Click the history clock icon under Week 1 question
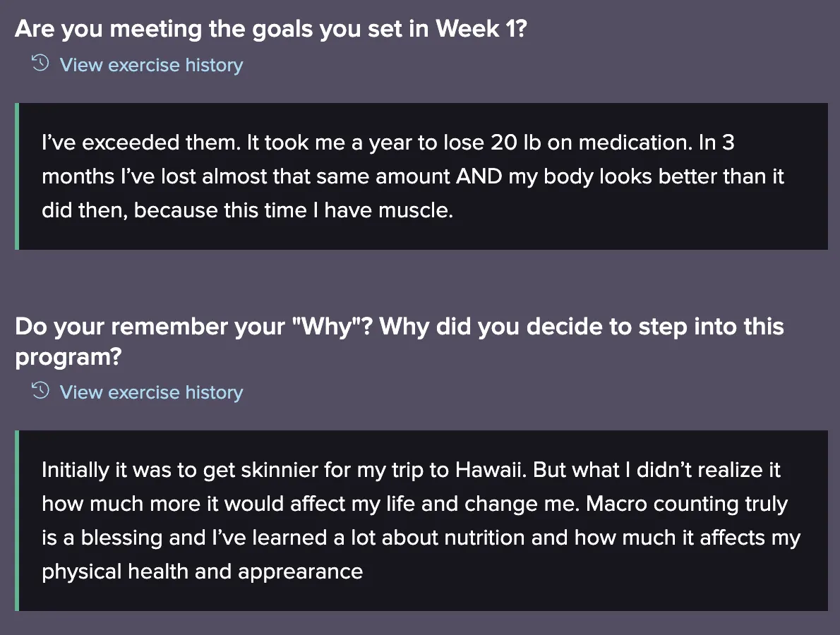The height and width of the screenshot is (635, 840). [40, 64]
